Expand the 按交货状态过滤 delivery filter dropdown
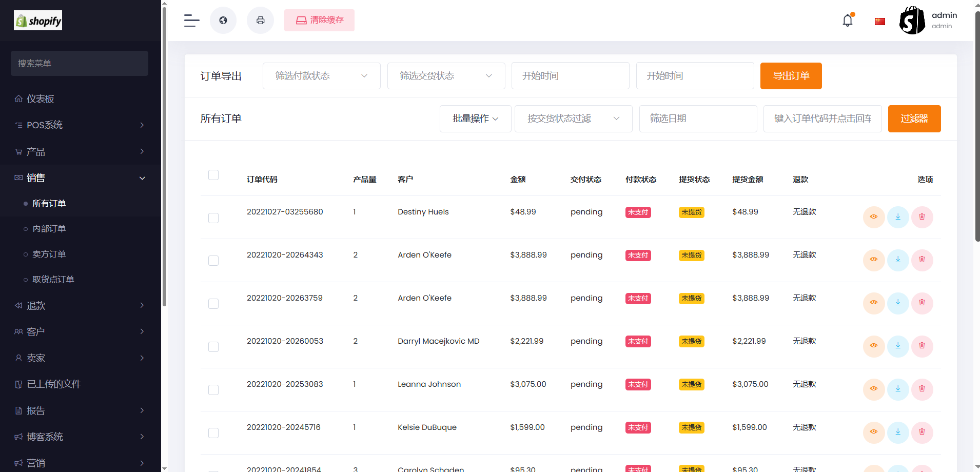This screenshot has height=472, width=980. point(573,119)
